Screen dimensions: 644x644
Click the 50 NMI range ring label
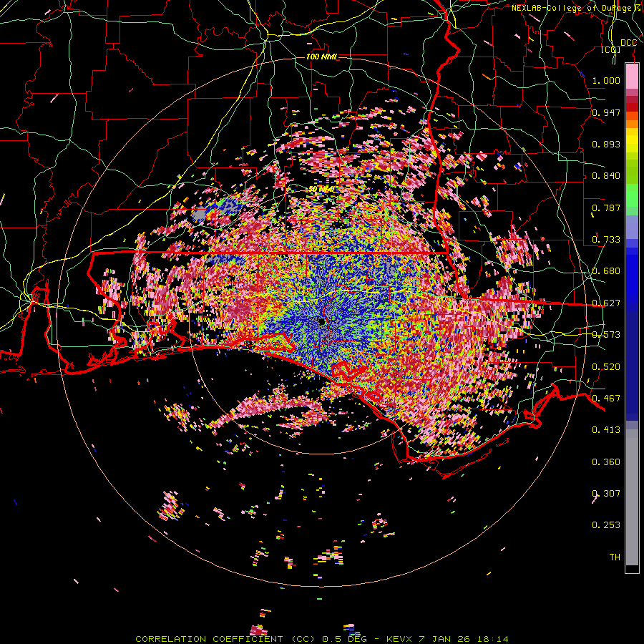321,189
